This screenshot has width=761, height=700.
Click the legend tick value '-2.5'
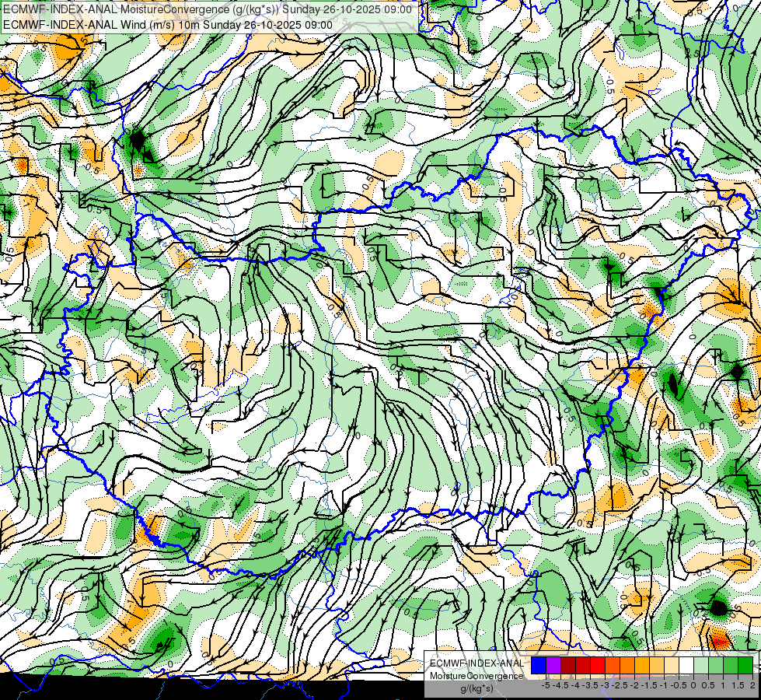point(620,685)
